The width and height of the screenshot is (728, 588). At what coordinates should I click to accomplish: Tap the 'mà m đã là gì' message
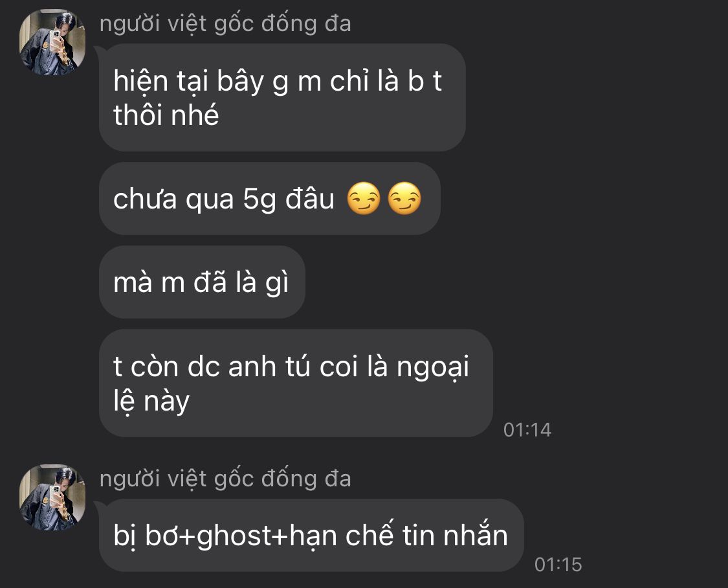[202, 282]
